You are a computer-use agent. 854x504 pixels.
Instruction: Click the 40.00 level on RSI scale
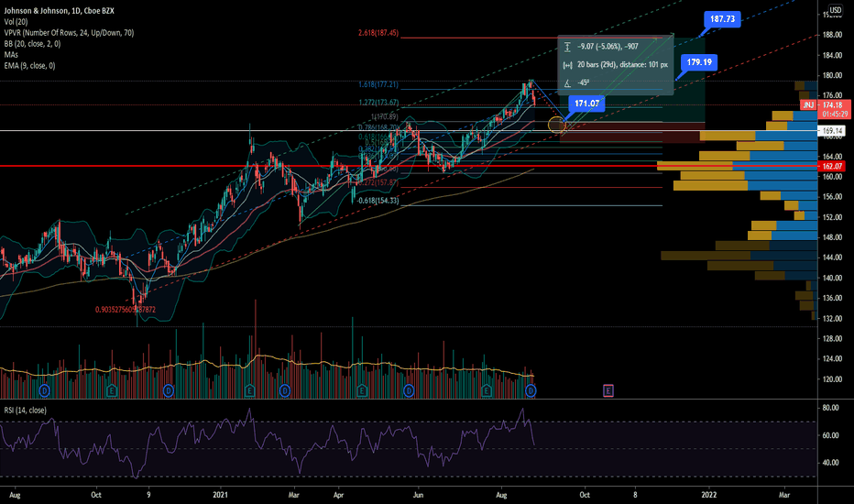tap(830, 463)
